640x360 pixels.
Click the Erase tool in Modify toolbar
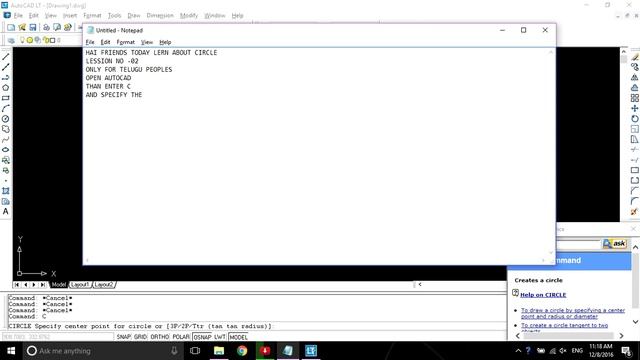[635, 57]
